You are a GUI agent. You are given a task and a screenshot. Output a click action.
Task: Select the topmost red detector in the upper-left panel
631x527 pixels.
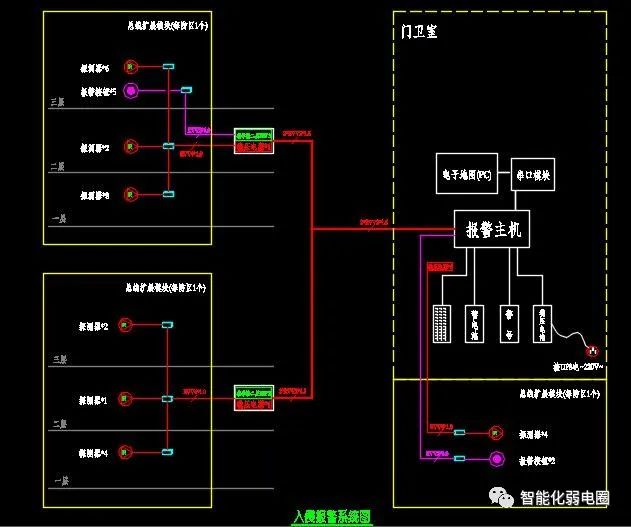[130, 67]
